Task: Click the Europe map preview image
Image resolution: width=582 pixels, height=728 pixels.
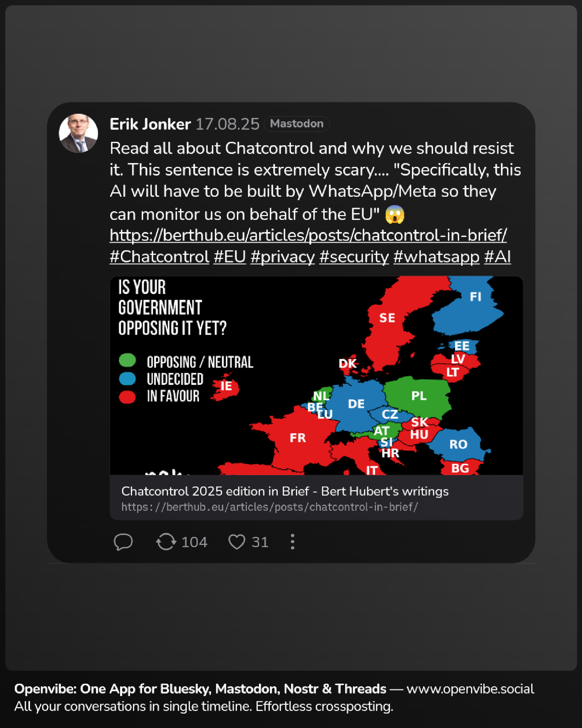Action: click(316, 375)
